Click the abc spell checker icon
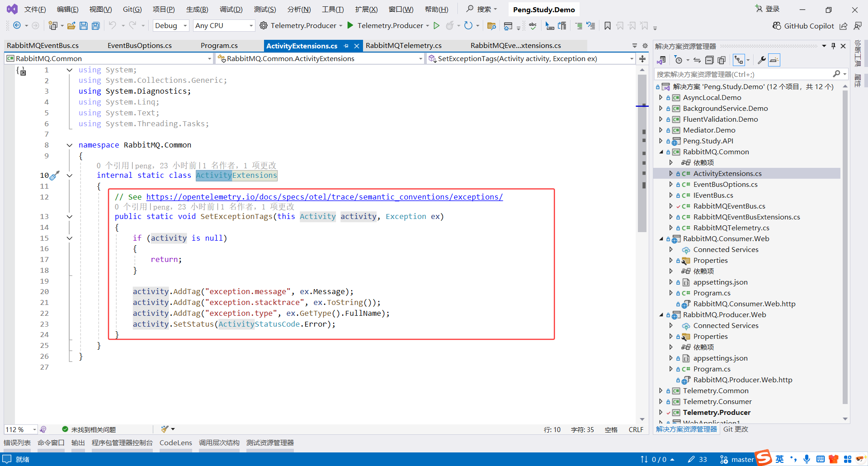The width and height of the screenshot is (868, 466). click(533, 26)
